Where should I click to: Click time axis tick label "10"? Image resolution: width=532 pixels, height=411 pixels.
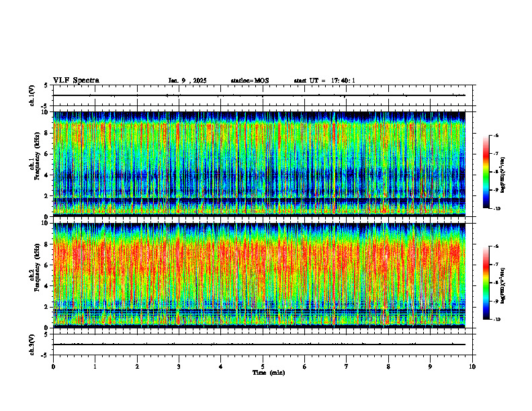coord(472,367)
